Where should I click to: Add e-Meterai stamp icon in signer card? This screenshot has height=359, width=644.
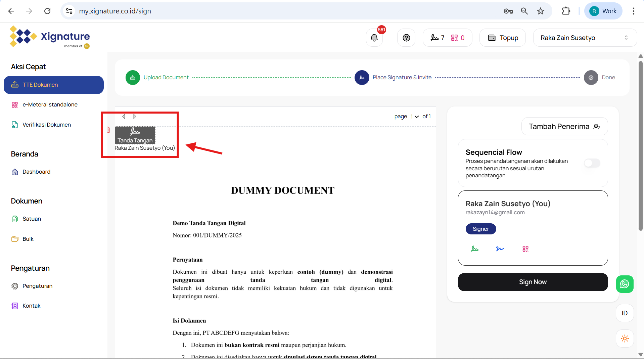point(525,249)
